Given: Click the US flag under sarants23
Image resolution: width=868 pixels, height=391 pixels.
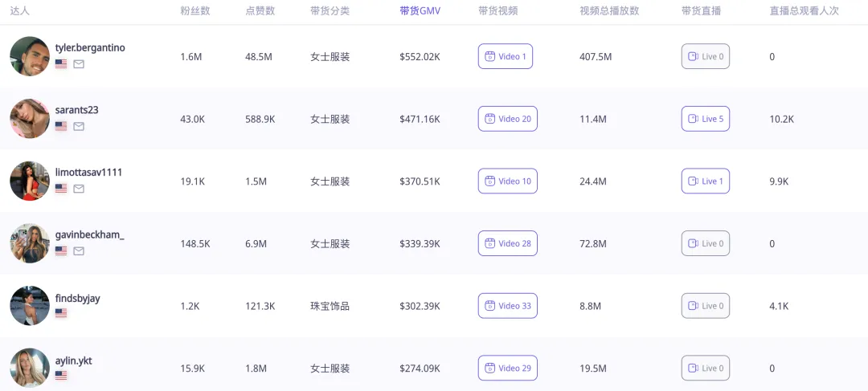Looking at the screenshot, I should [61, 126].
